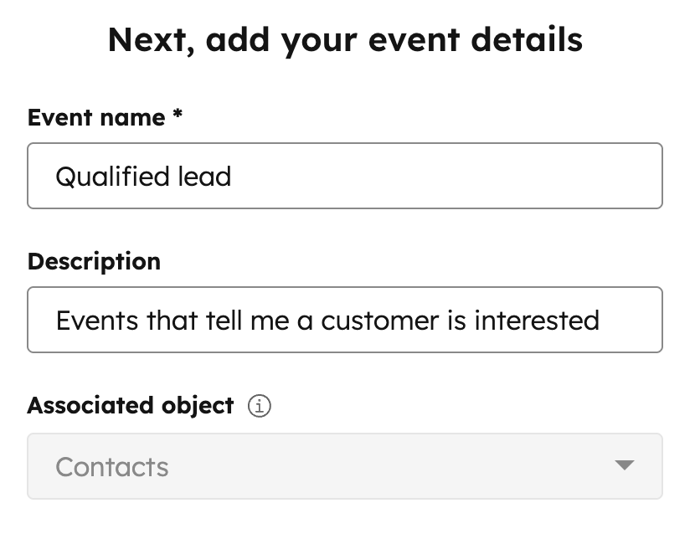The height and width of the screenshot is (539, 695).
Task: Click the info icon beside Associated object
Action: tap(260, 406)
